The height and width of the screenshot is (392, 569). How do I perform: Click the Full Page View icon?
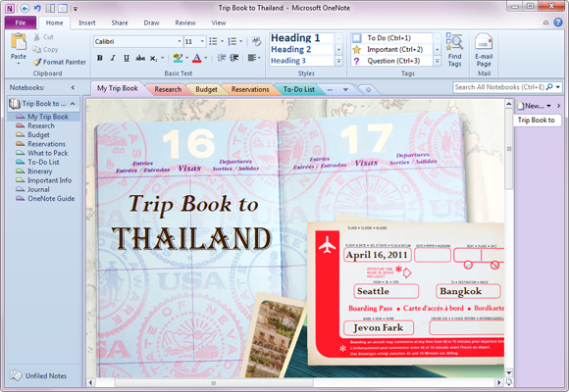pyautogui.click(x=63, y=8)
